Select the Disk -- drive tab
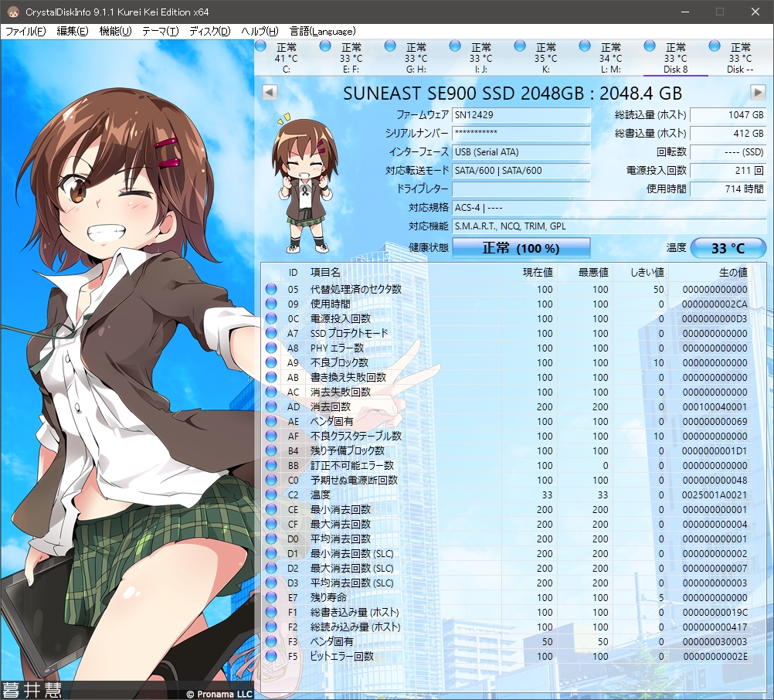The image size is (774, 700). 741,58
